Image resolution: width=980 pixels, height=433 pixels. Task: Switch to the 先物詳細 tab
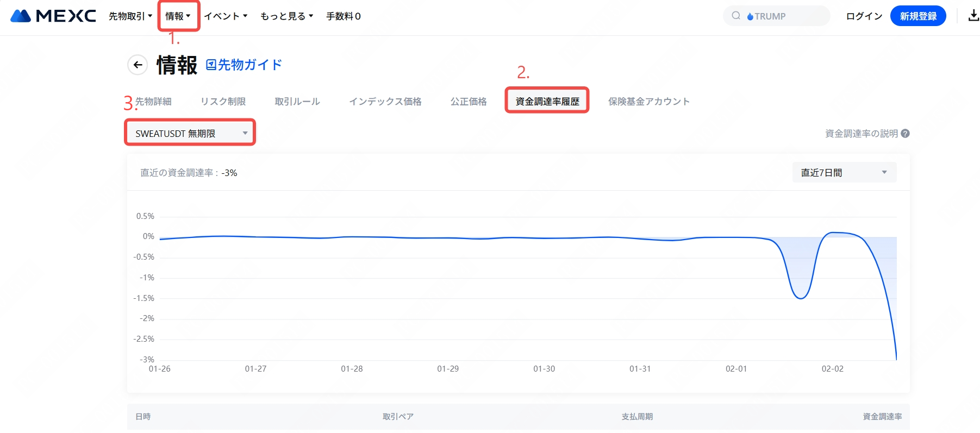153,102
